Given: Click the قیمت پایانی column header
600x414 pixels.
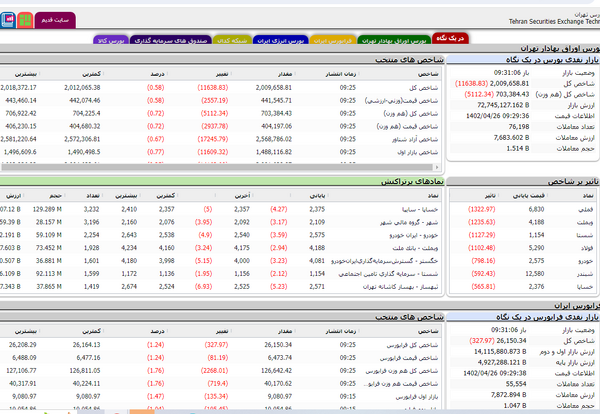Looking at the screenshot, I should click(x=528, y=196).
